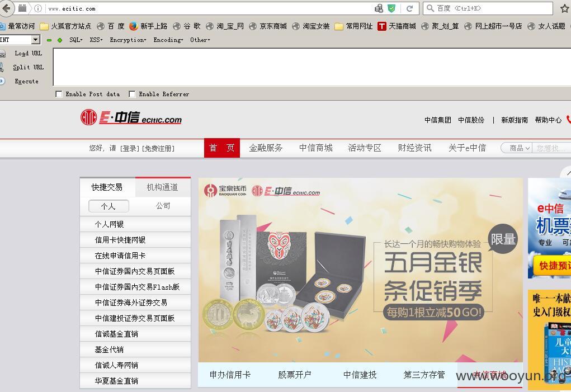Click the browser back arrow button
The height and width of the screenshot is (392, 571).
[x=6, y=8]
